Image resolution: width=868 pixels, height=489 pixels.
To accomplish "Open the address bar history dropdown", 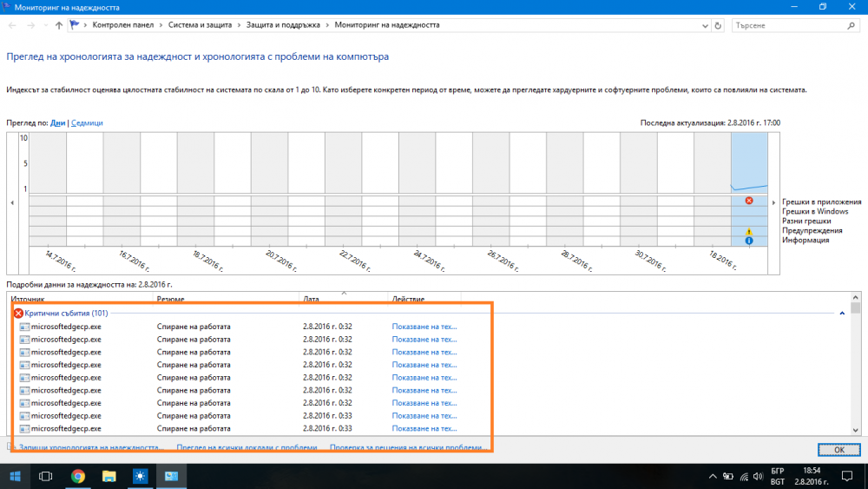I will 705,25.
